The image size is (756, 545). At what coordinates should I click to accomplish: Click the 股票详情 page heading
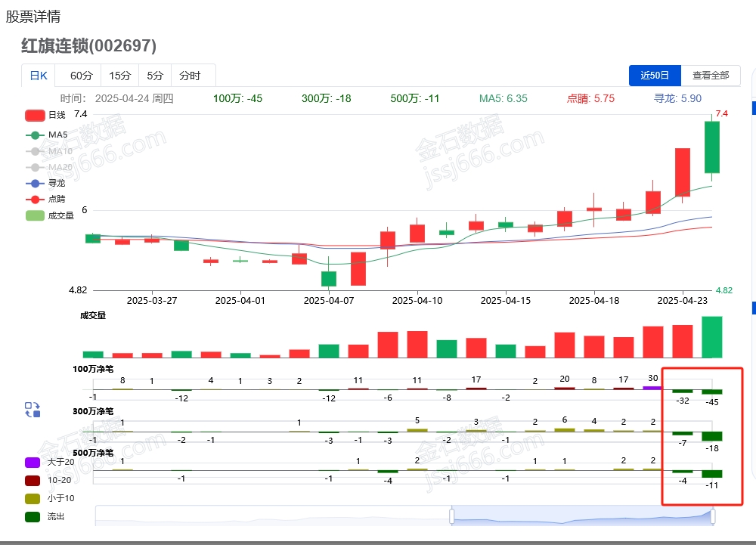click(33, 17)
